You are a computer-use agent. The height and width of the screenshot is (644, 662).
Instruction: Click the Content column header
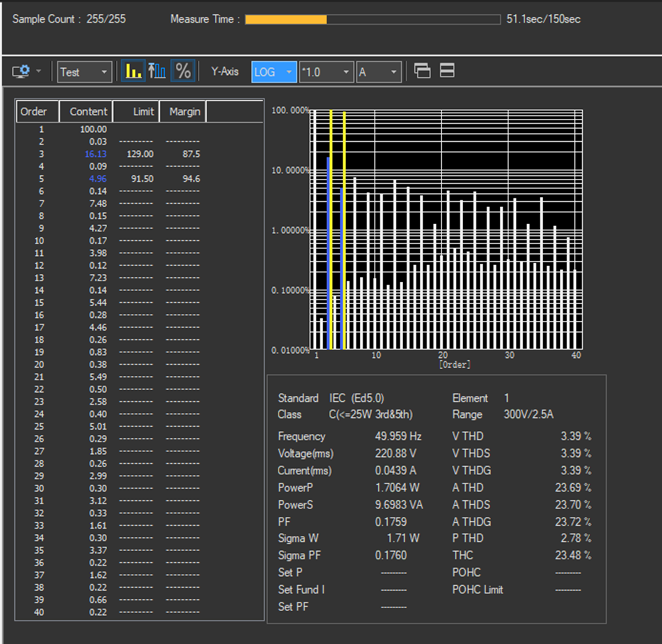[x=86, y=111]
